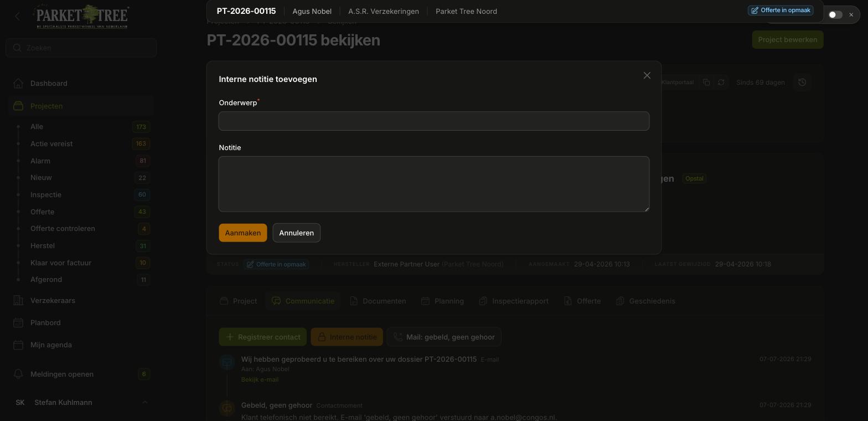The width and height of the screenshot is (868, 421).
Task: Select the Actie vereist filter
Action: point(81,143)
